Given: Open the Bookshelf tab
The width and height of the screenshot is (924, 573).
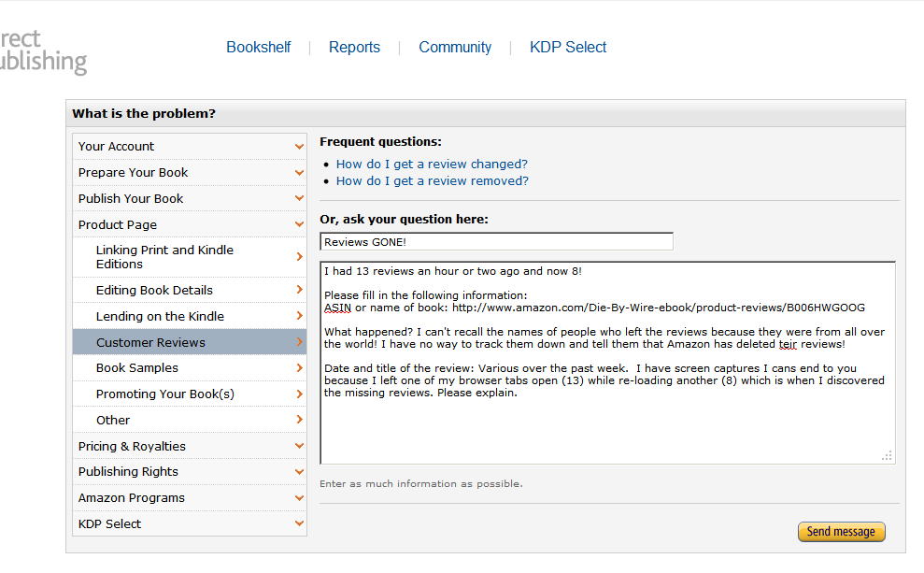Looking at the screenshot, I should coord(259,48).
